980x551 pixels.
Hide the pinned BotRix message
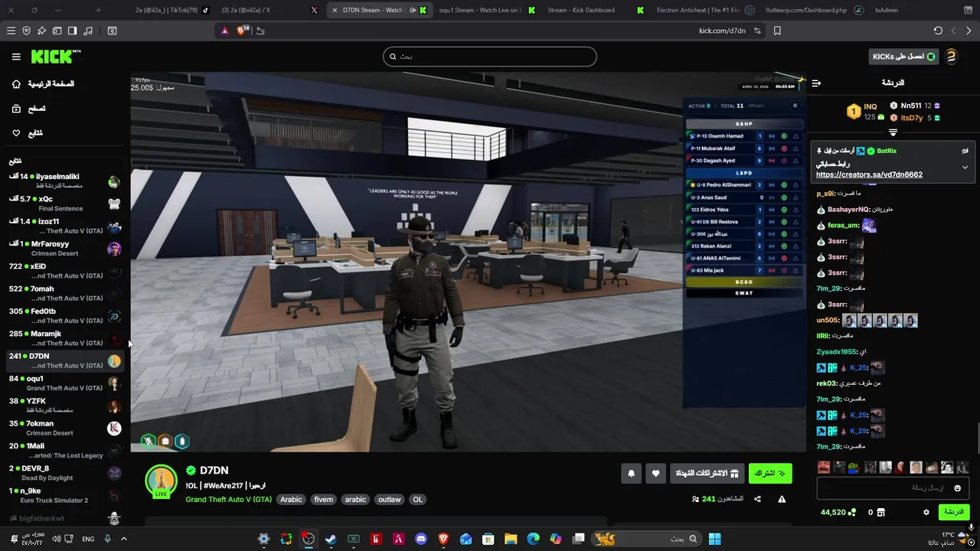965,151
